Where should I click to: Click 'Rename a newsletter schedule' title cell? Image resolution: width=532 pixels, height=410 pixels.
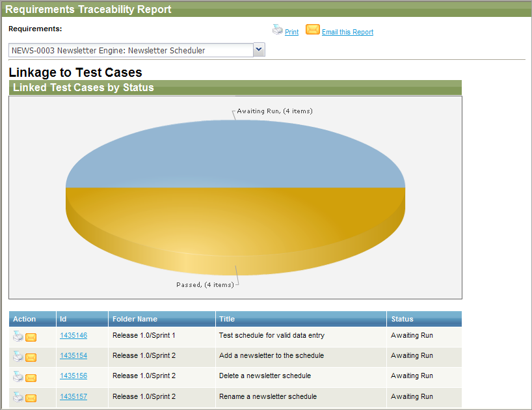[301, 396]
